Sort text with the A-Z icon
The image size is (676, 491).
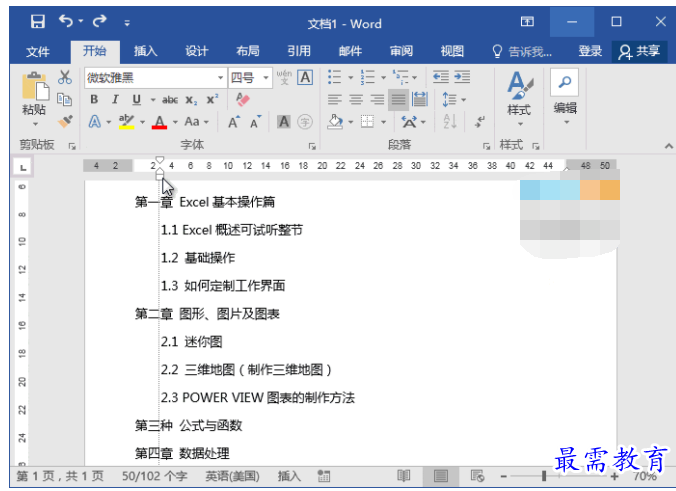point(450,122)
